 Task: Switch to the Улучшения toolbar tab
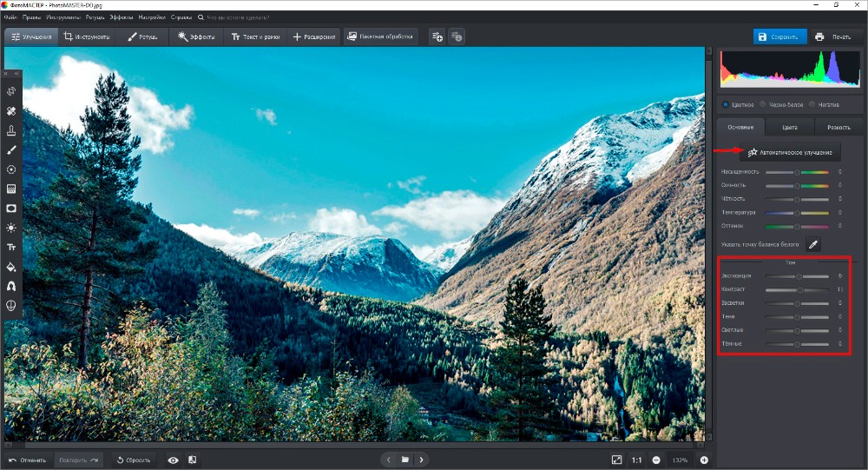tap(31, 36)
